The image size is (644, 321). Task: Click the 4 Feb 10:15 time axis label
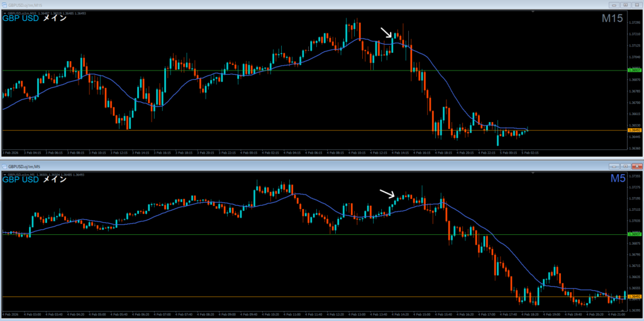[358, 153]
